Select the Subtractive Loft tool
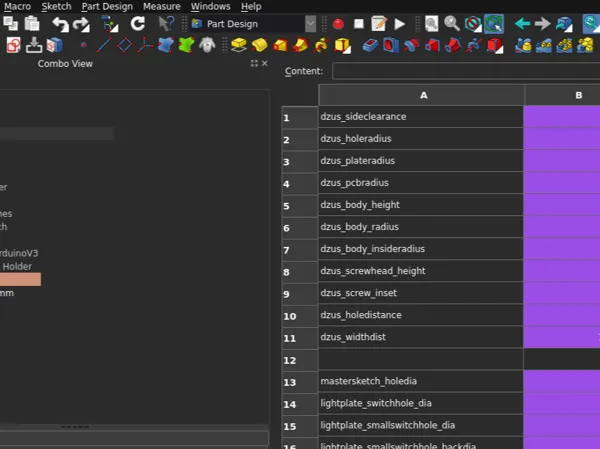The height and width of the screenshot is (449, 600). [432, 45]
